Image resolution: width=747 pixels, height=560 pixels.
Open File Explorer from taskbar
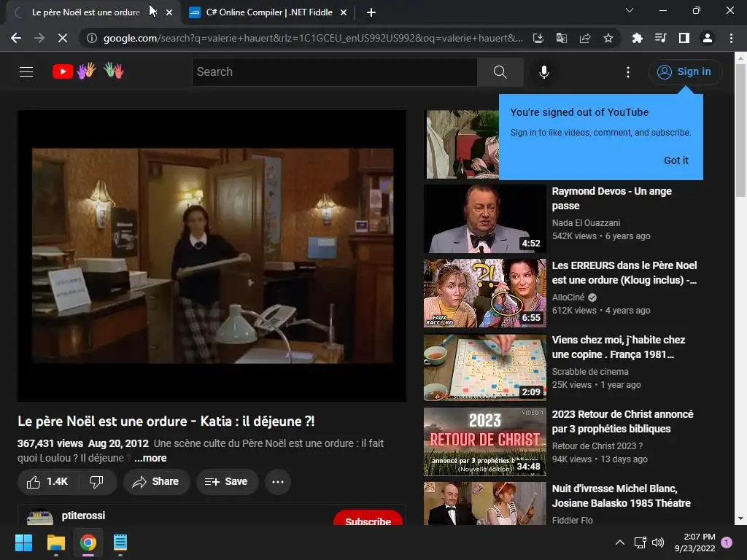pos(55,542)
